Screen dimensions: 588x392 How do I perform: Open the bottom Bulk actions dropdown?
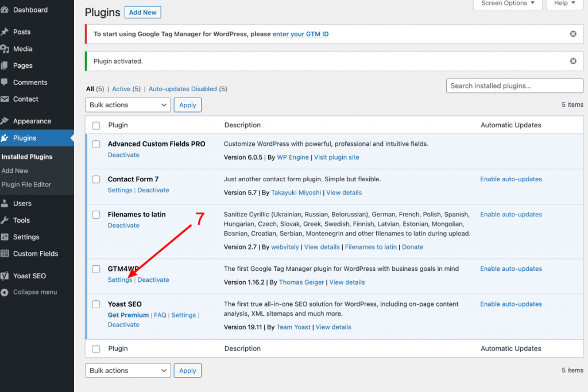128,371
